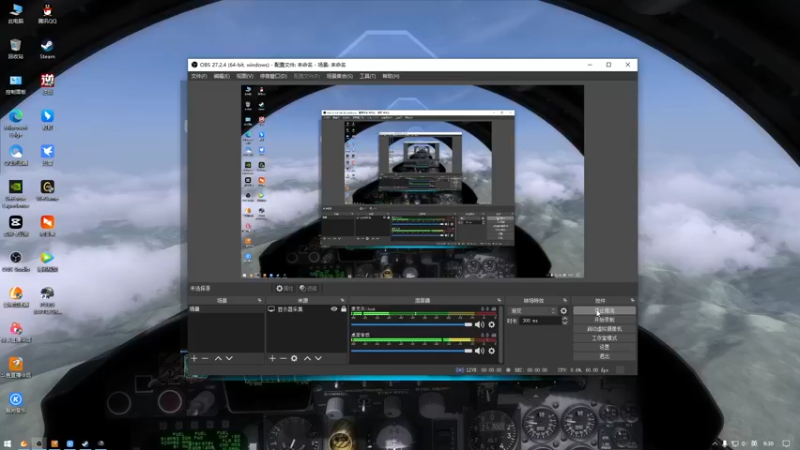This screenshot has width=800, height=450.
Task: Open the Windows Start menu
Action: pos(7,443)
